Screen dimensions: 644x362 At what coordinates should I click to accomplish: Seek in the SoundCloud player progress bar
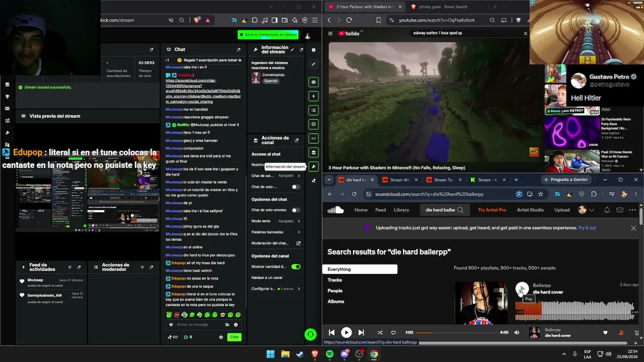457,332
